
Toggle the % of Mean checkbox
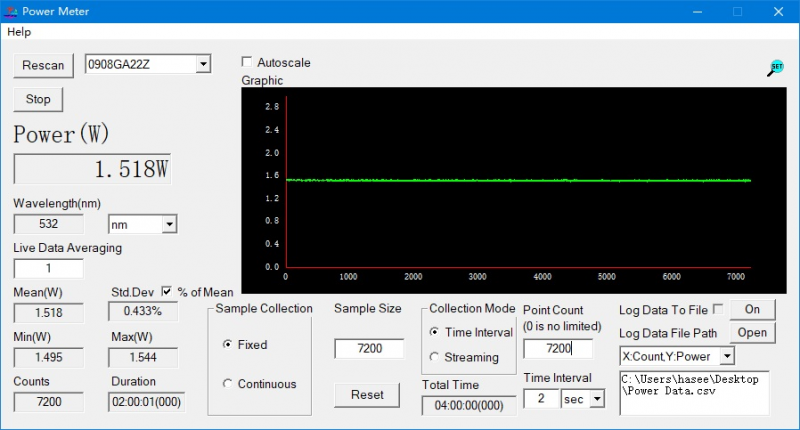coord(167,291)
